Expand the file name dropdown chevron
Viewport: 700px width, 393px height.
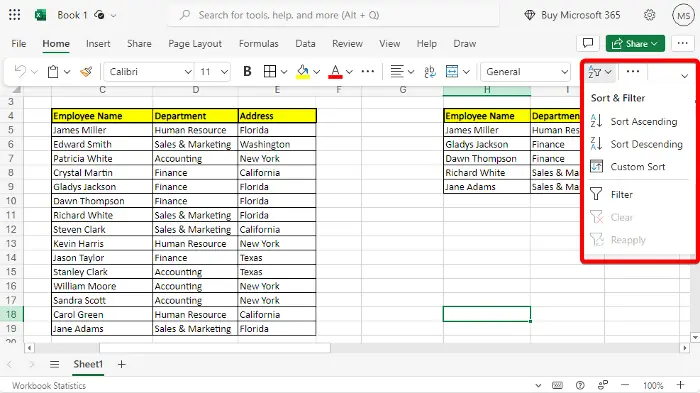(x=113, y=16)
